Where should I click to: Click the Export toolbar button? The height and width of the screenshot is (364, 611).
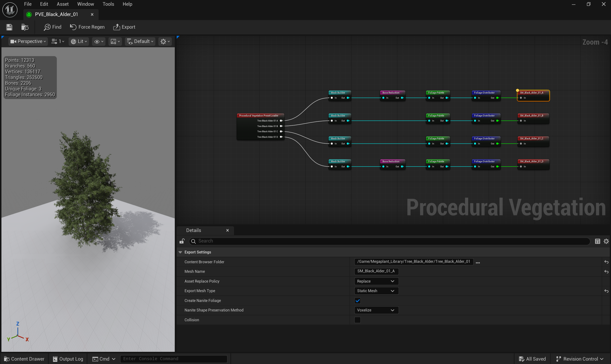(x=124, y=27)
